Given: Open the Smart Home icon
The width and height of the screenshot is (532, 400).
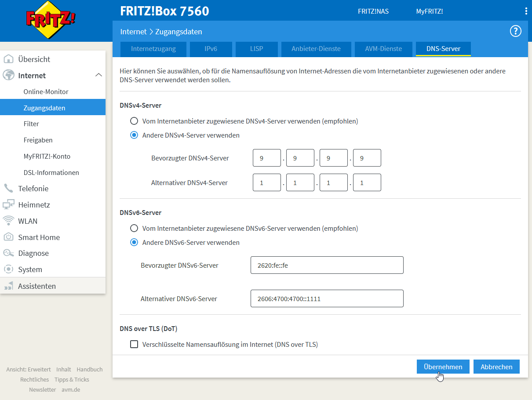Looking at the screenshot, I should coord(9,237).
